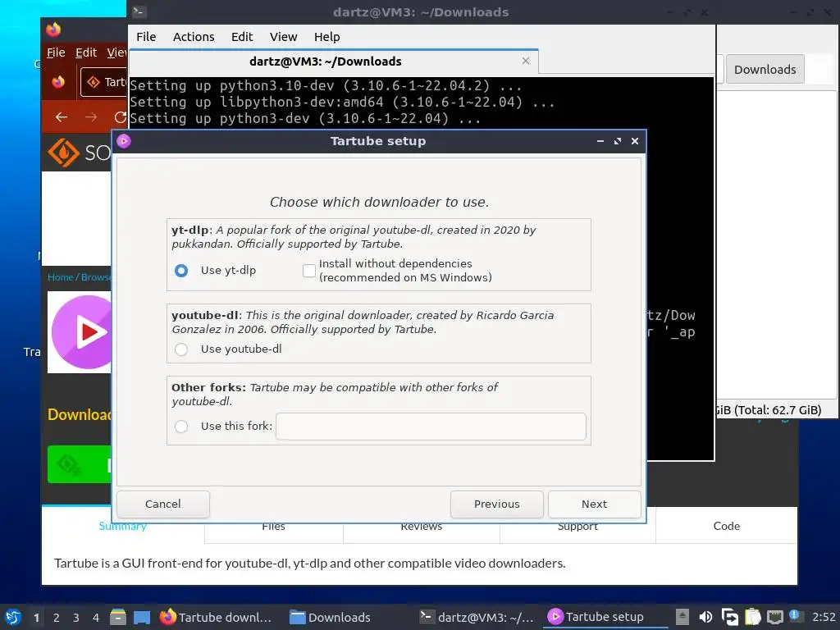Click the 'Total: 62.7 GiB' status bar text

coord(777,410)
